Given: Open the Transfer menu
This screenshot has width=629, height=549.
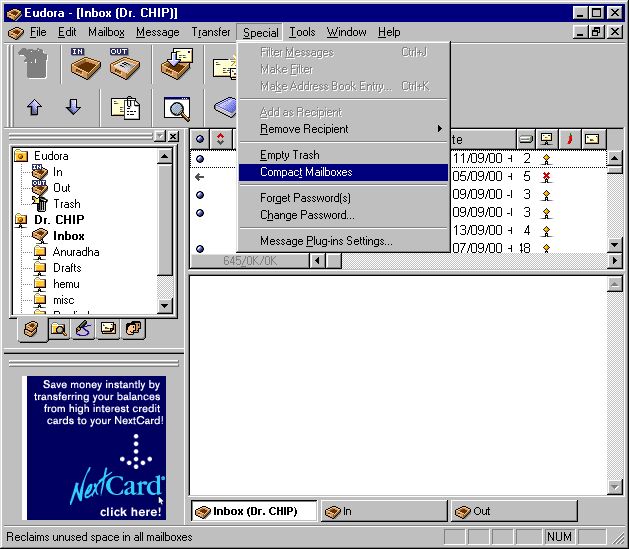Looking at the screenshot, I should 211,32.
